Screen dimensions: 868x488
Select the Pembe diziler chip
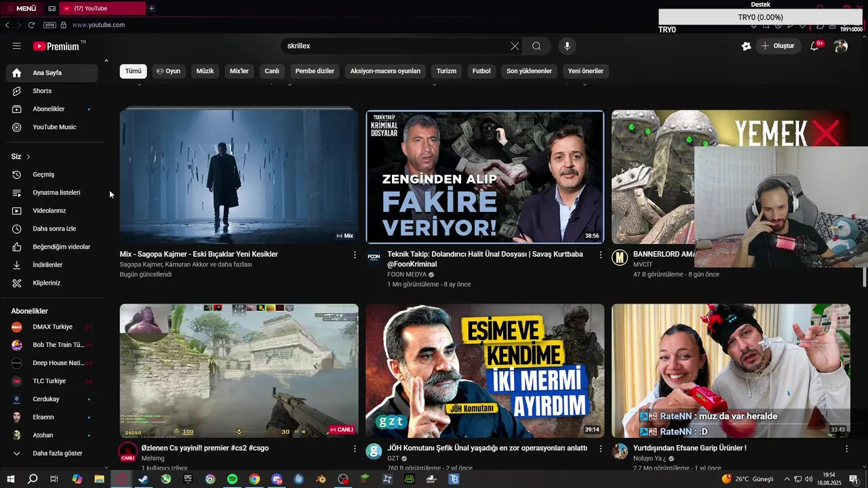[315, 71]
